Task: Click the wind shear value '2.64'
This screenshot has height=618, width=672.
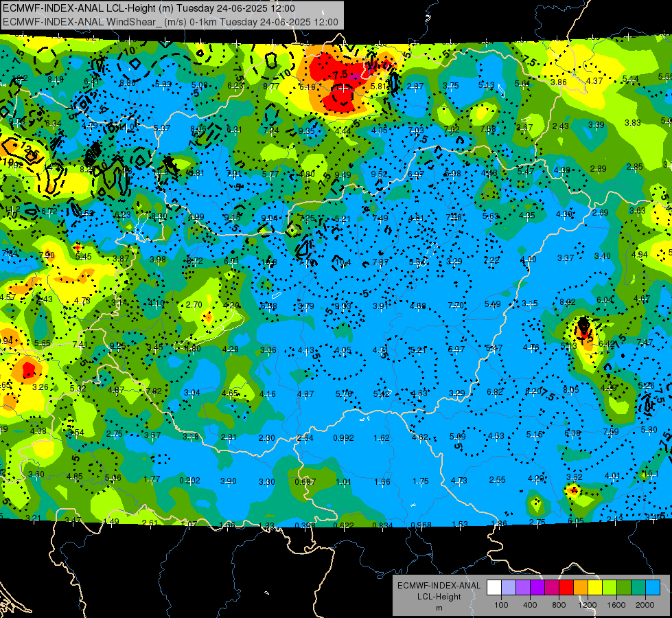Action: pos(305,438)
